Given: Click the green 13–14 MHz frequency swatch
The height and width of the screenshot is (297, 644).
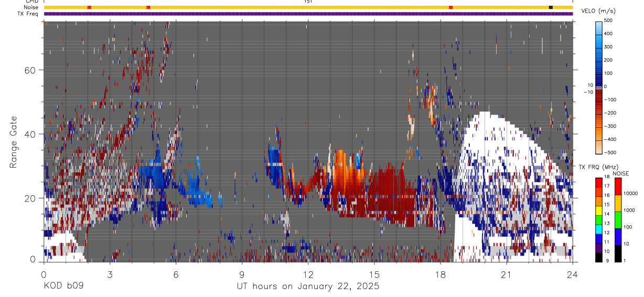Looking at the screenshot, I should pos(599,219).
